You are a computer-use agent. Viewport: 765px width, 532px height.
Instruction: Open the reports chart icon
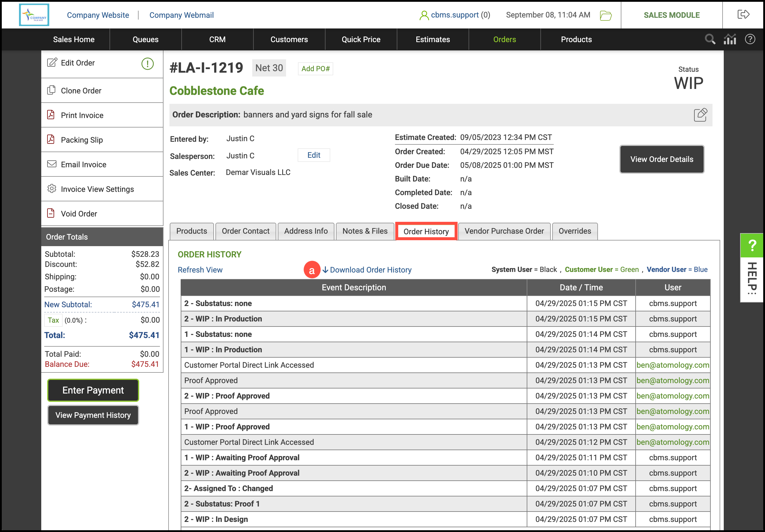click(x=730, y=39)
